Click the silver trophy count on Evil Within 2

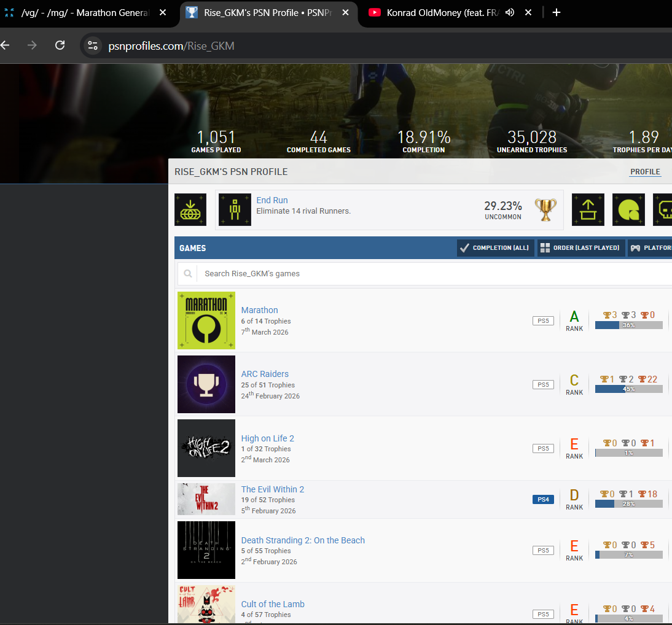click(626, 494)
